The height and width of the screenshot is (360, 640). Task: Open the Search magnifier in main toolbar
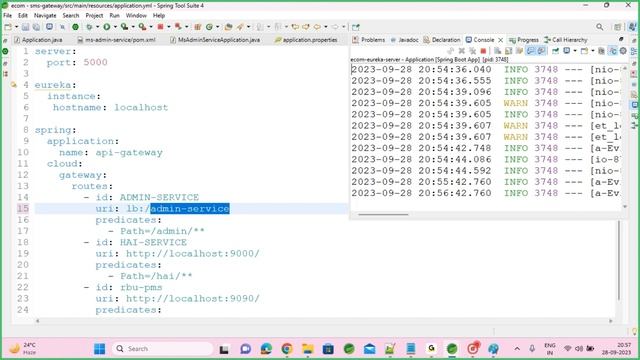point(599,27)
